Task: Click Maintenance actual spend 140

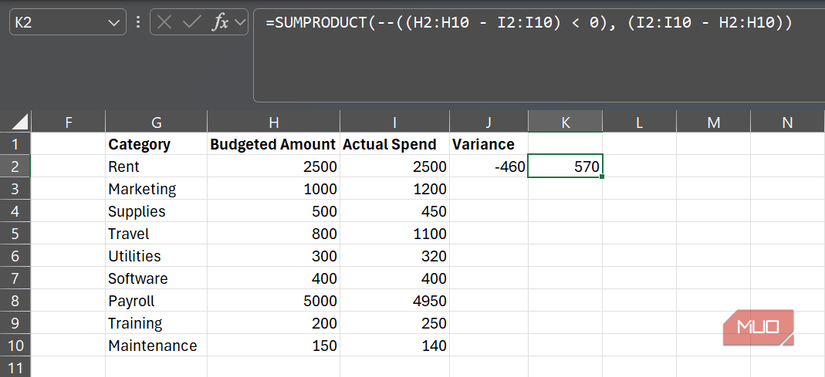Action: (395, 345)
